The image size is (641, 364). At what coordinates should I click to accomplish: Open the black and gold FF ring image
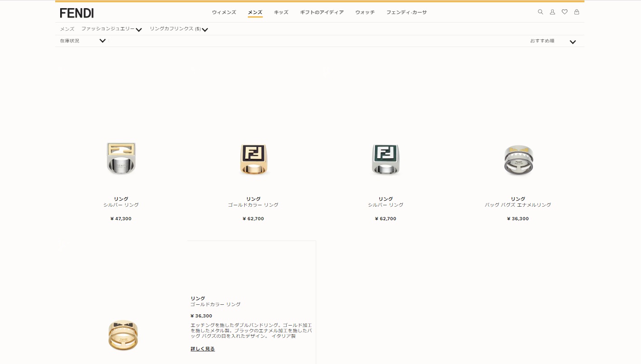[253, 159]
